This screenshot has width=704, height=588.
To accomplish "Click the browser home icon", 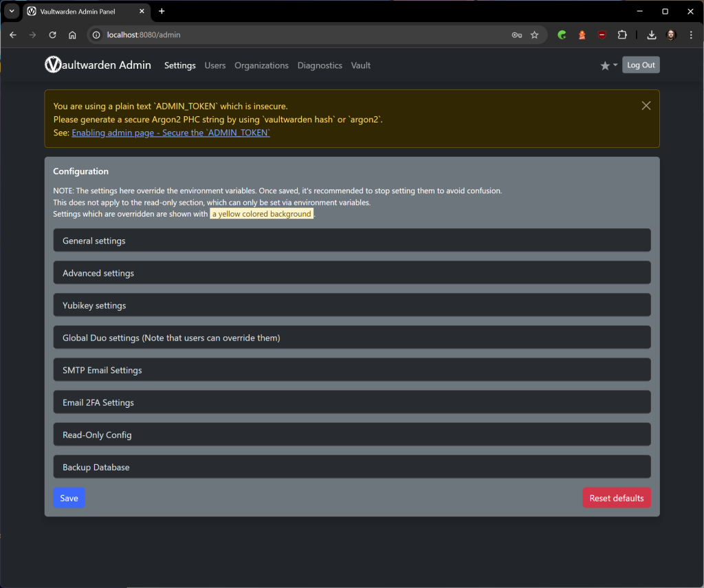I will point(72,35).
